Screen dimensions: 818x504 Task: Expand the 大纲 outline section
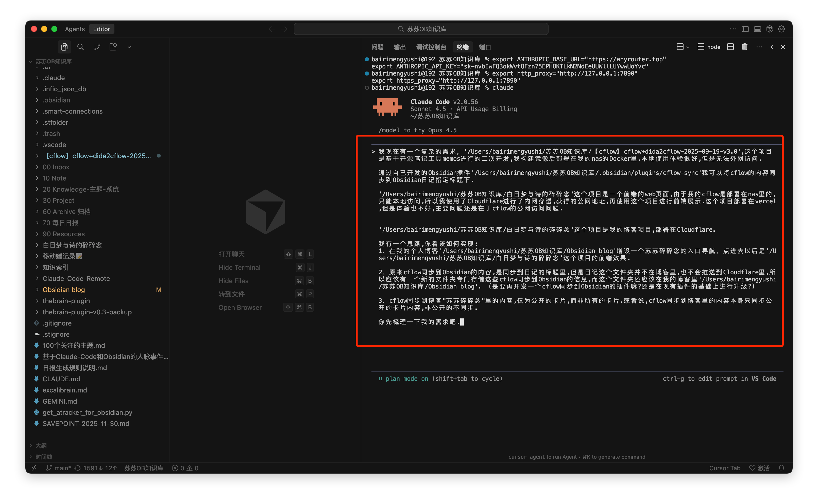click(41, 446)
